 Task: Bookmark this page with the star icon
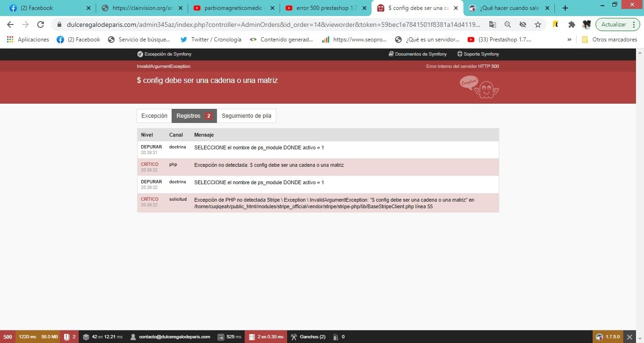pyautogui.click(x=537, y=24)
